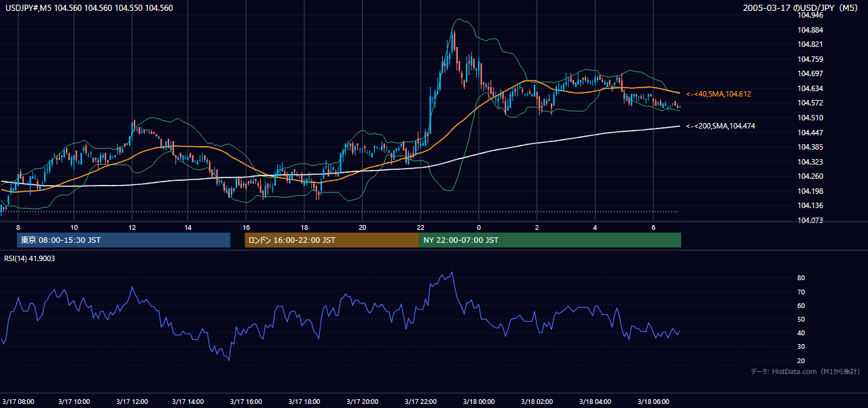The image size is (868, 408).
Task: Click hour tick 14 under the price chart
Action: 187,227
